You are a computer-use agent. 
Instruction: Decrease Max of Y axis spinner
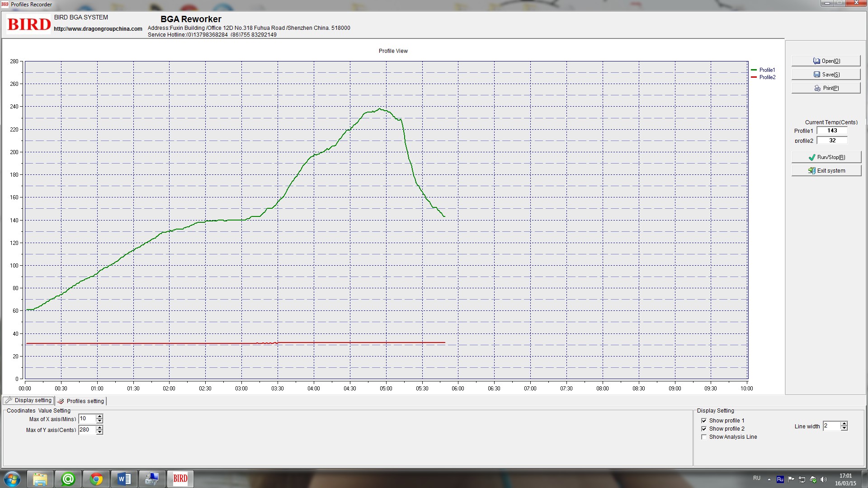coord(99,432)
